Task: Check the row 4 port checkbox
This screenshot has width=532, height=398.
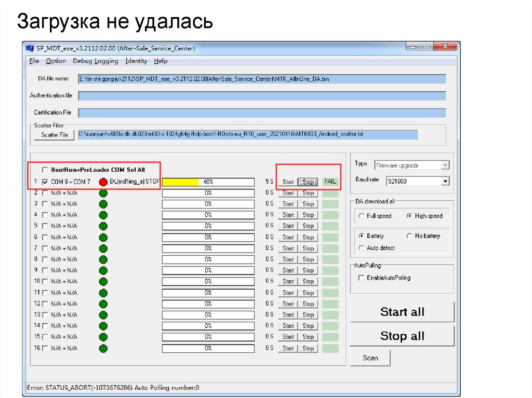Action: tap(45, 215)
